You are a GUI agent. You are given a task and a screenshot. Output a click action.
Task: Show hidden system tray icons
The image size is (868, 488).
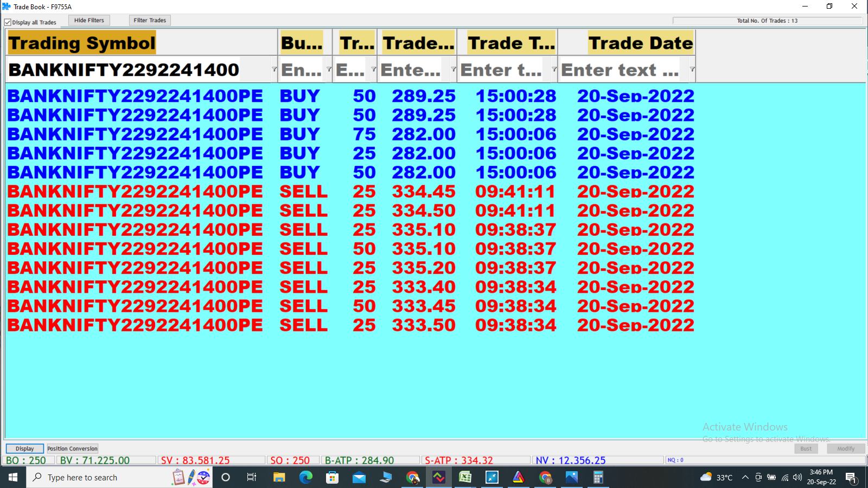(x=745, y=477)
